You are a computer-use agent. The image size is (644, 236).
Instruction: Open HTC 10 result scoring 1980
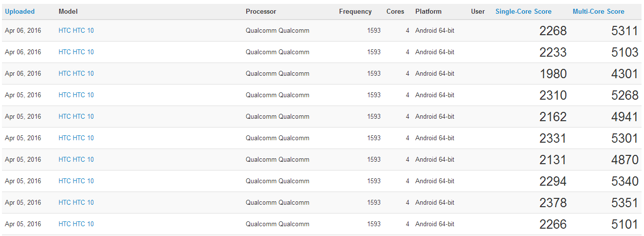click(76, 73)
